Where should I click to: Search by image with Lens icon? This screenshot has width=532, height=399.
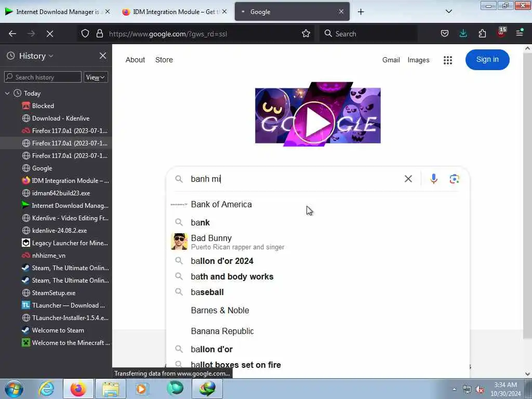454,179
